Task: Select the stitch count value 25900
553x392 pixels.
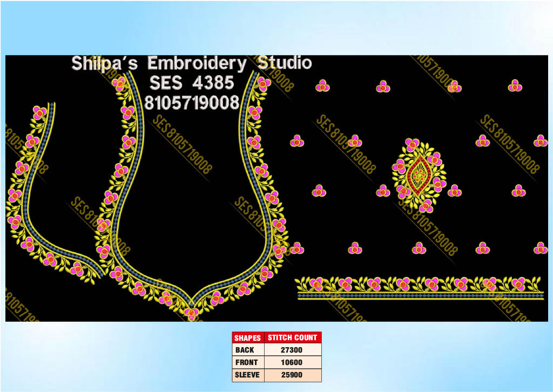Action: point(291,375)
